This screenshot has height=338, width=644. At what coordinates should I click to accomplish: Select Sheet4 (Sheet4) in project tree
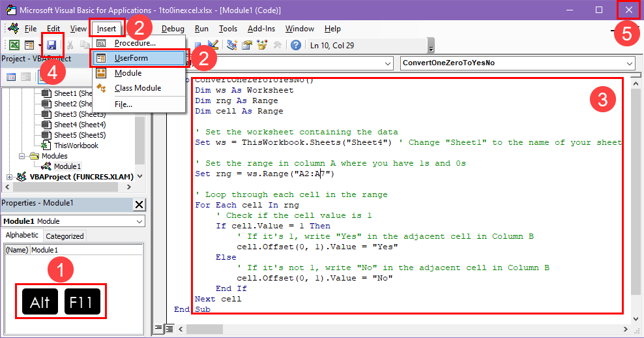pos(80,125)
